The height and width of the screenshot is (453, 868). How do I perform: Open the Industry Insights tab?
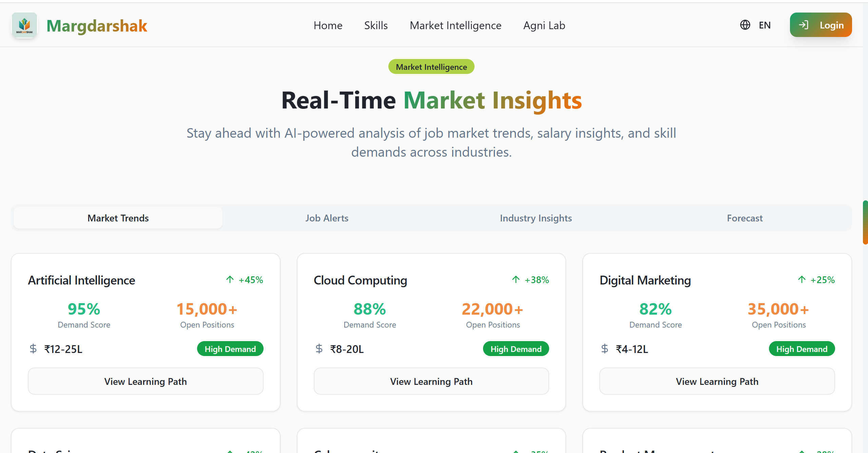[536, 218]
